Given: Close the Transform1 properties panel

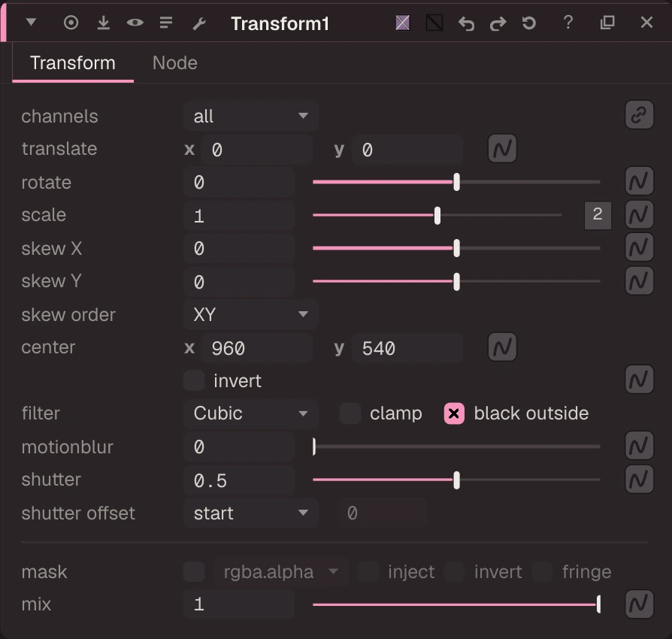Looking at the screenshot, I should coord(646,23).
